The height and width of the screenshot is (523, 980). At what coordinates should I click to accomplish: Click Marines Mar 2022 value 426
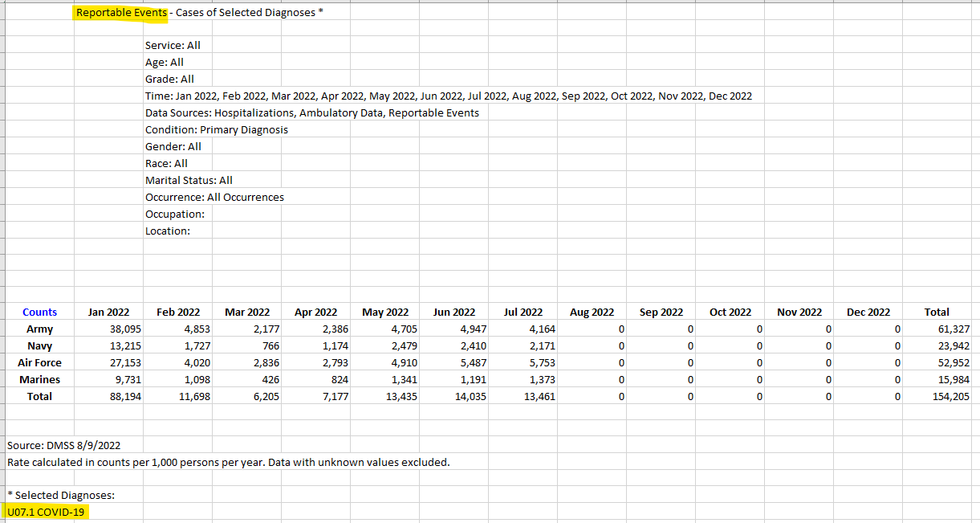click(270, 379)
